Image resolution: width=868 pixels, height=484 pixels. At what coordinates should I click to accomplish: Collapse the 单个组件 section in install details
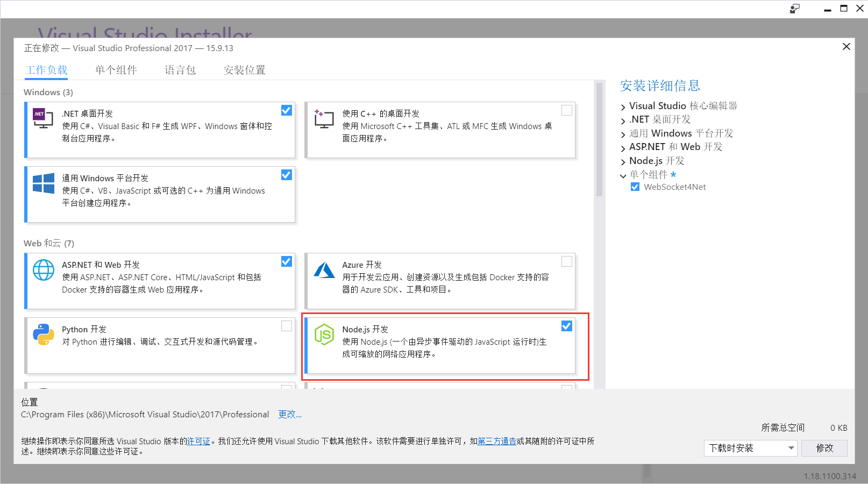[x=623, y=175]
